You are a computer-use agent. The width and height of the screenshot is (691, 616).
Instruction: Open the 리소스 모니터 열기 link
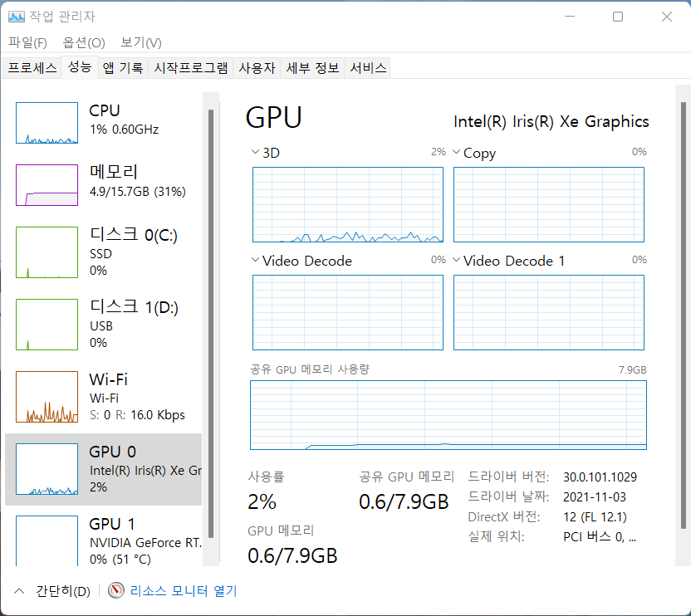(x=183, y=591)
